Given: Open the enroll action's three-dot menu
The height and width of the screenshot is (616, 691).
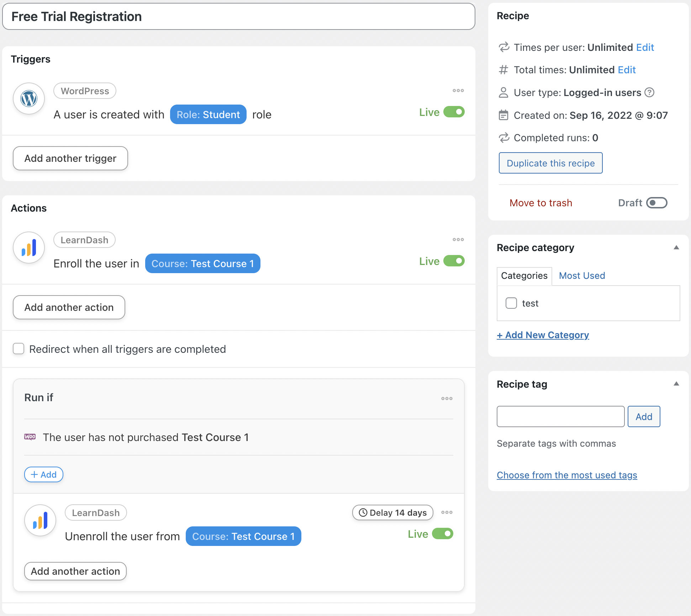Looking at the screenshot, I should [458, 239].
